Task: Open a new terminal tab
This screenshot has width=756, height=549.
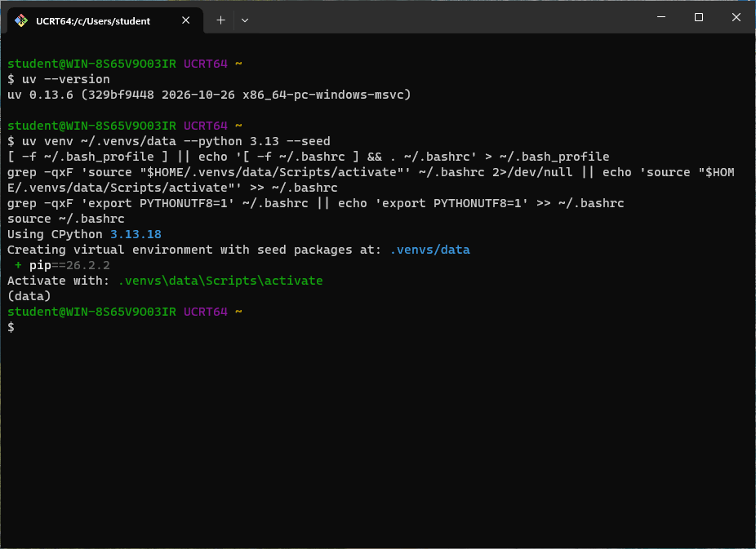Action: (220, 20)
